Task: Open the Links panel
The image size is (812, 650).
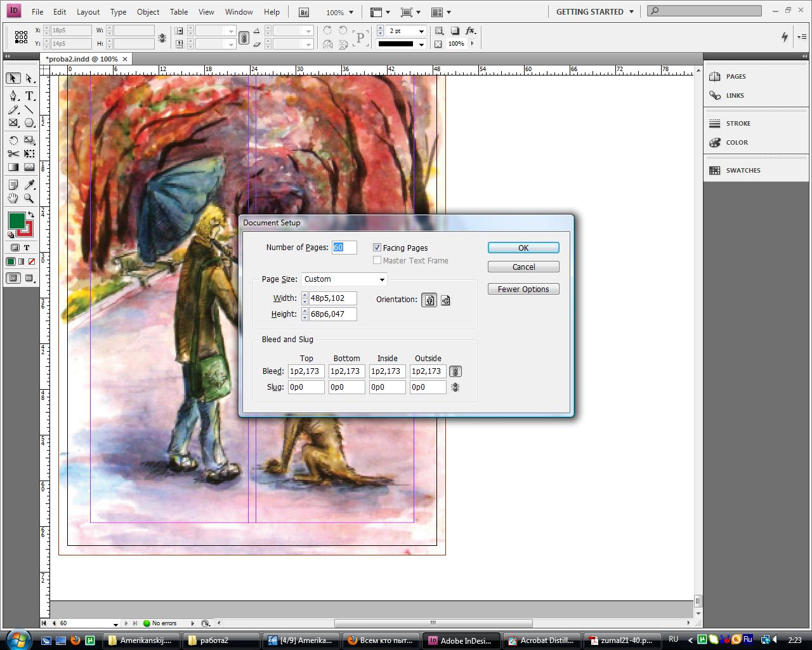Action: 735,95
